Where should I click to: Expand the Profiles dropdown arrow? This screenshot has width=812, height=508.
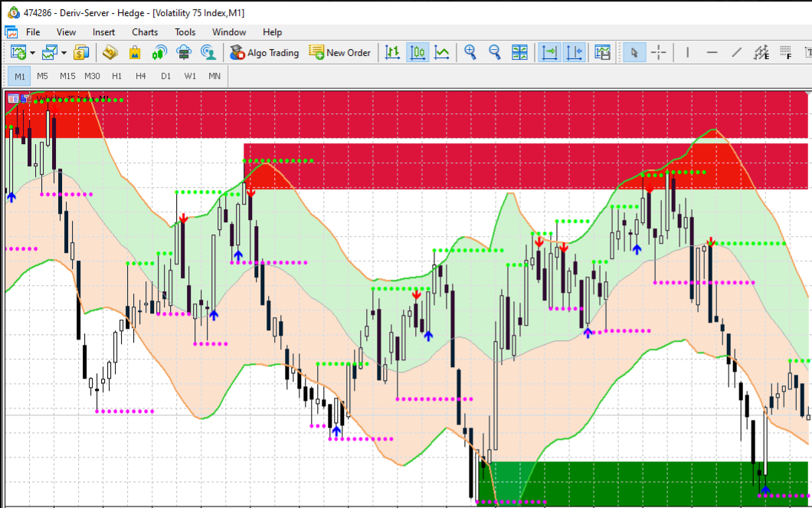(64, 53)
